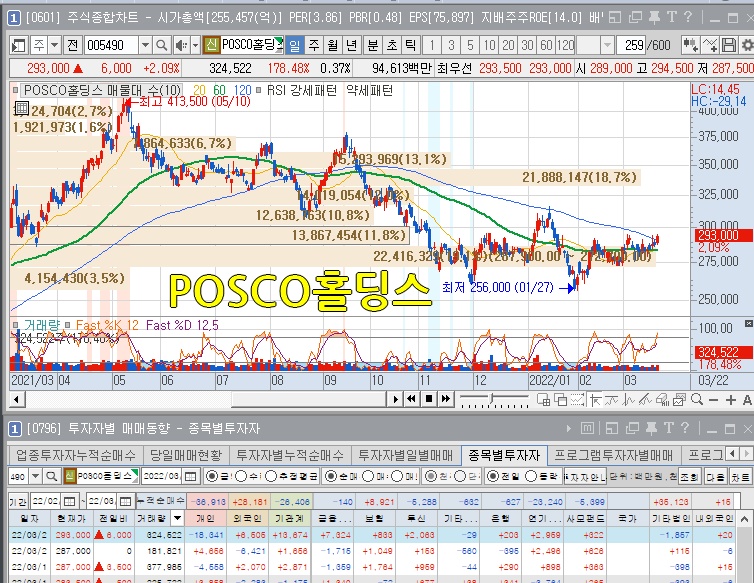This screenshot has width=754, height=583.
Task: Select the 단주 radio button
Action: point(460,476)
